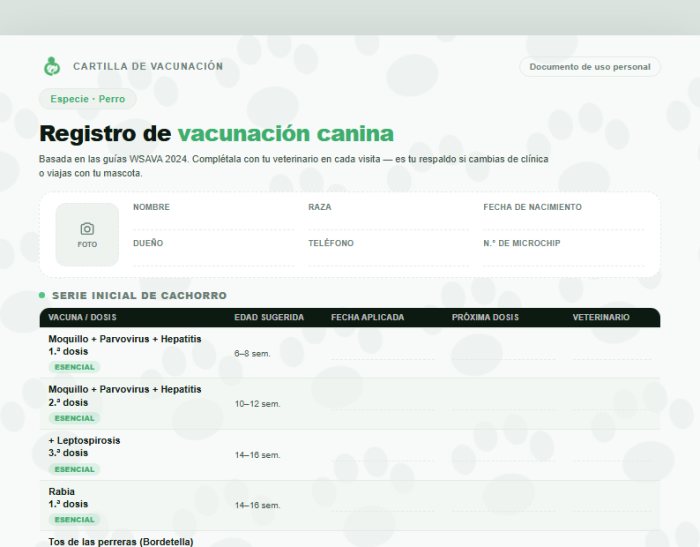The width and height of the screenshot is (700, 547).
Task: Click 'Moquillo + Parvovirus + Hepatitis' 2.ª dosis row
Action: tap(350, 404)
